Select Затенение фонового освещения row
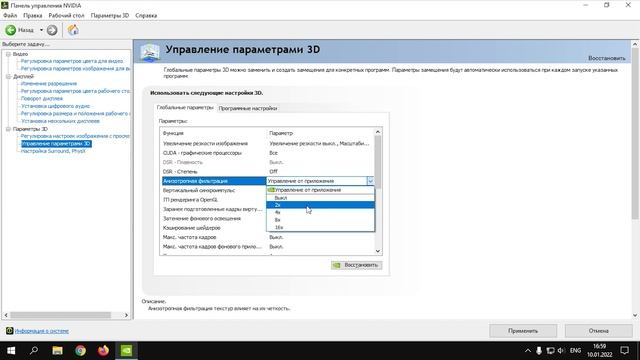This screenshot has height=360, width=640. point(214,218)
